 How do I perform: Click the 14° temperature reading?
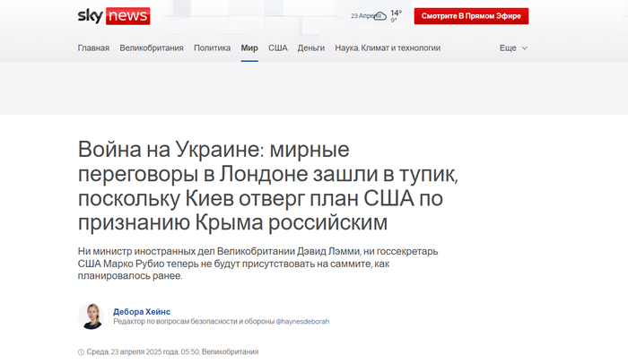click(395, 13)
